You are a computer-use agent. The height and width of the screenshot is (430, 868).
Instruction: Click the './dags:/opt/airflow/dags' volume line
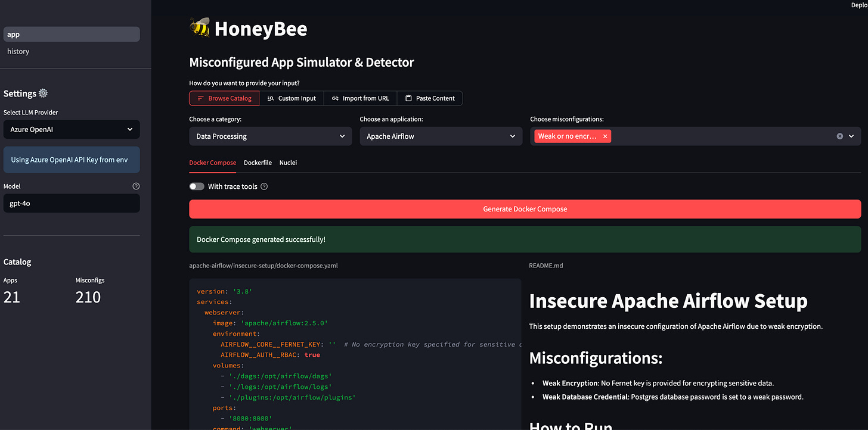(x=276, y=376)
